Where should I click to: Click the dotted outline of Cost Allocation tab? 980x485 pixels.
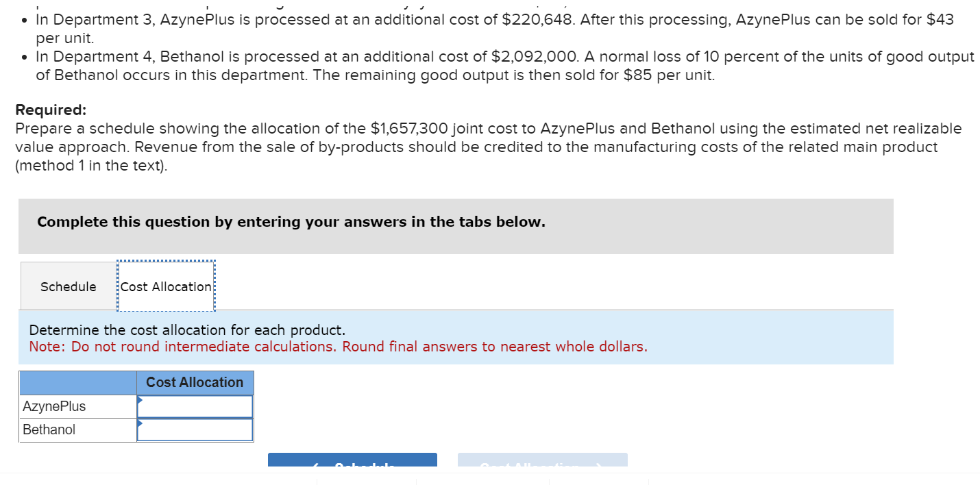[165, 262]
